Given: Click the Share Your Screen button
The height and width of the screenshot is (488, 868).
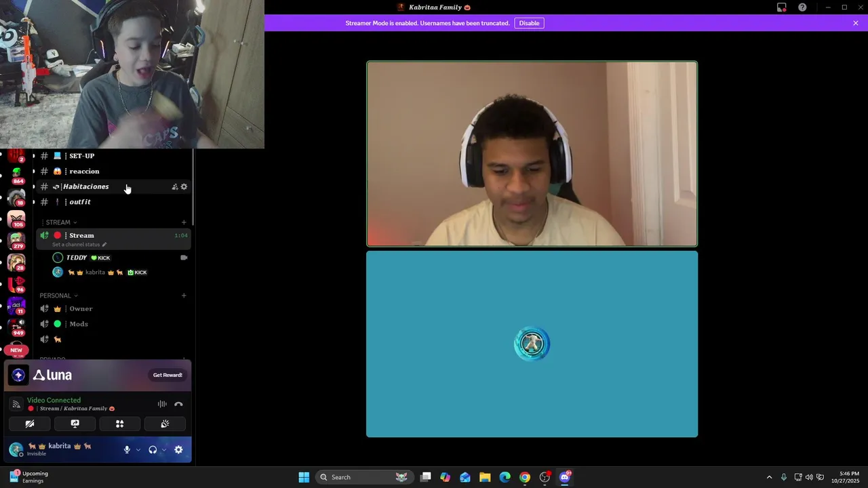Looking at the screenshot, I should click(x=75, y=424).
